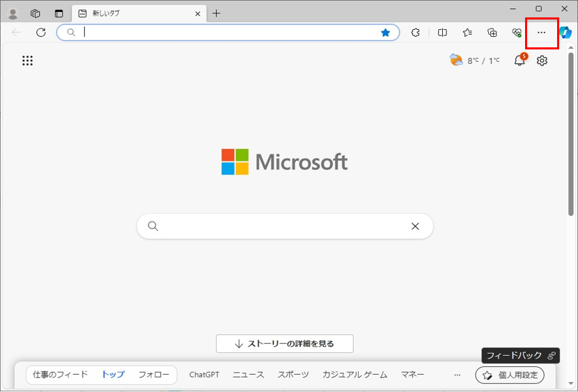This screenshot has height=392, width=578.
Task: Open the ニュース feed category
Action: click(249, 375)
